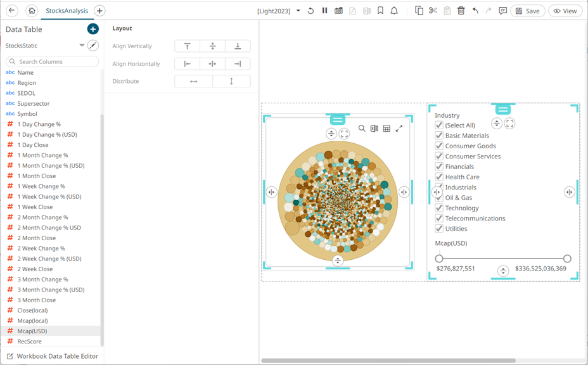Switch to the StocksAnalysis dashboard tab

(x=66, y=11)
